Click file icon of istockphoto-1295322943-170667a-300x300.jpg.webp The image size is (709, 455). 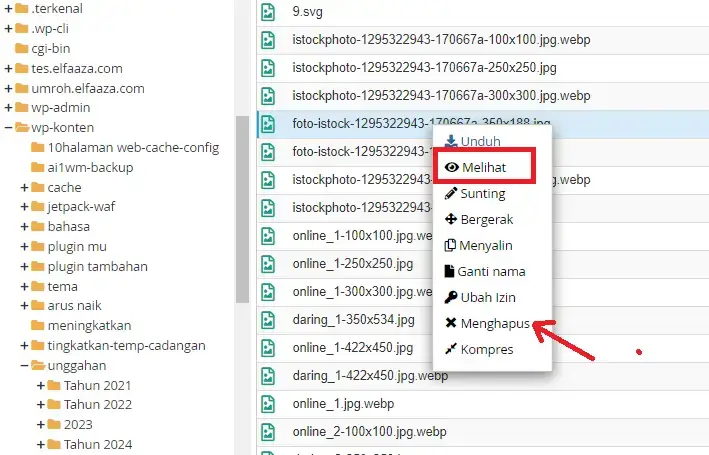coord(268,96)
